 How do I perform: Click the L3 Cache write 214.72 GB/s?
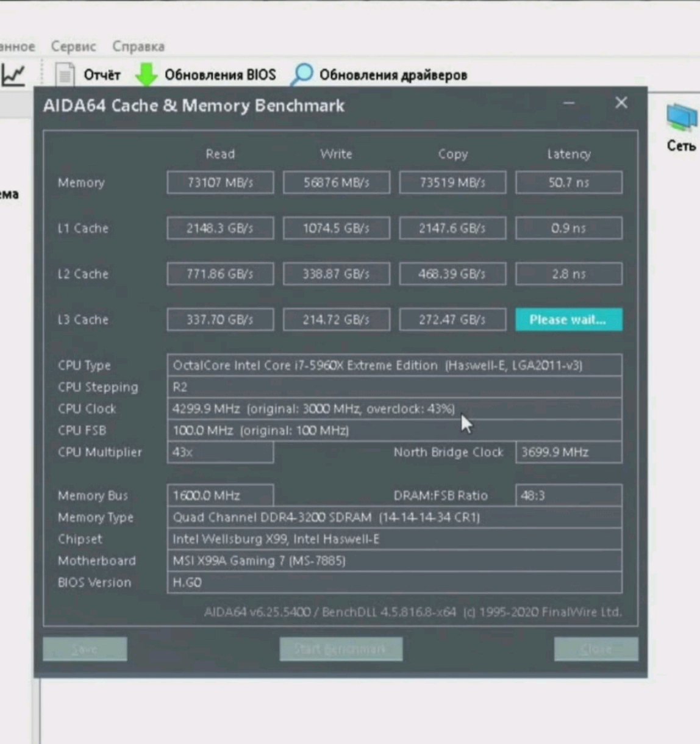tap(337, 320)
